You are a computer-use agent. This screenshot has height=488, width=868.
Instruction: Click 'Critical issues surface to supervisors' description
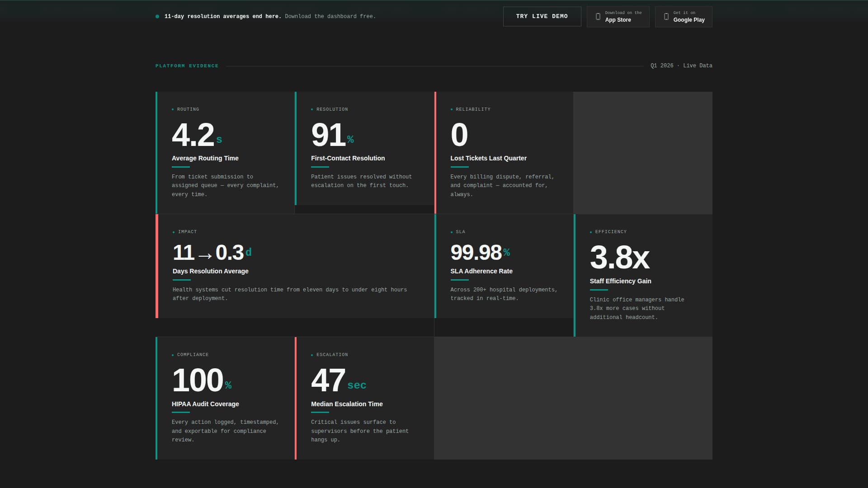pyautogui.click(x=360, y=431)
